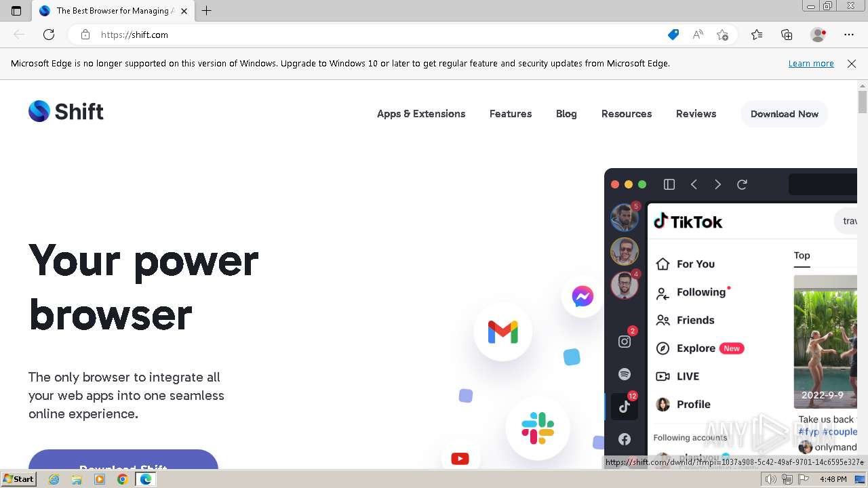
Task: Open the Features menu item
Action: [511, 114]
